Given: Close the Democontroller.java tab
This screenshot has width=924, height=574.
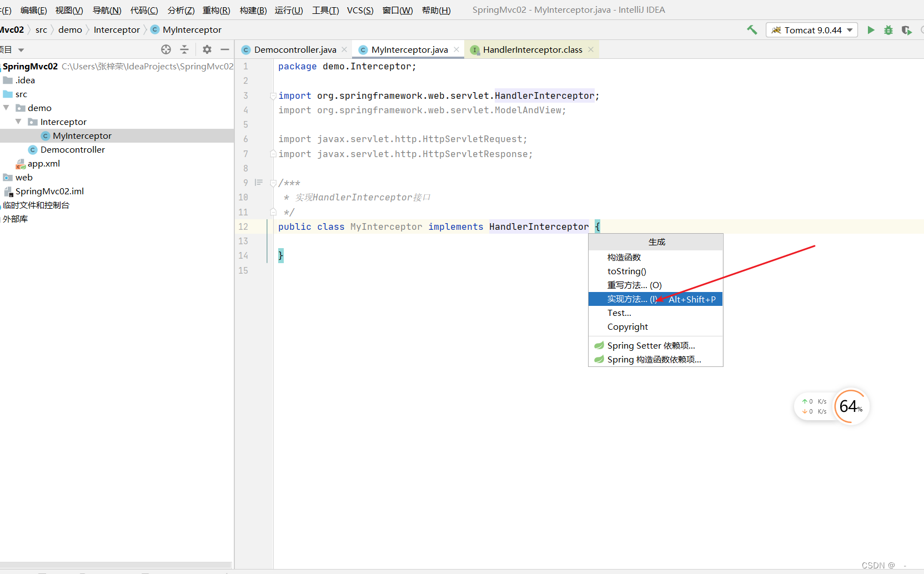Looking at the screenshot, I should [344, 49].
